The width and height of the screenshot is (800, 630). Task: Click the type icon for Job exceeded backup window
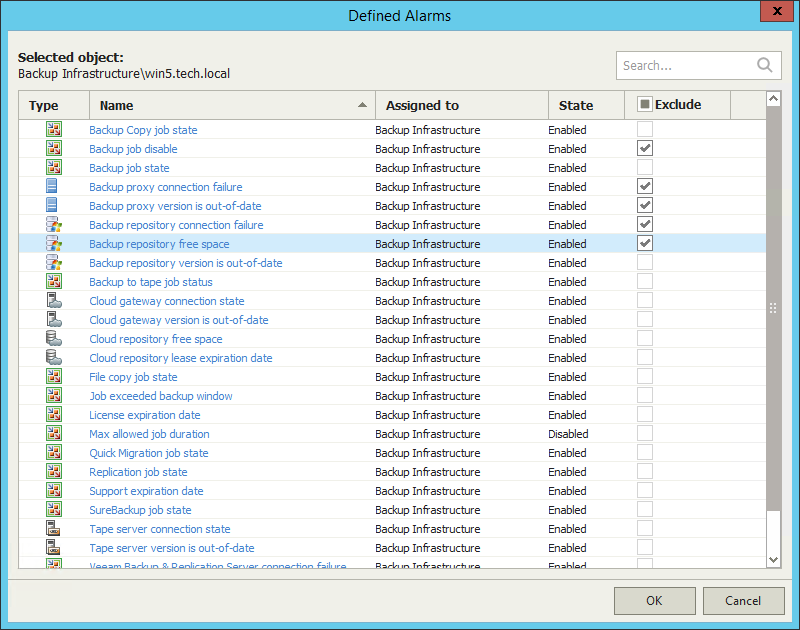click(x=54, y=395)
